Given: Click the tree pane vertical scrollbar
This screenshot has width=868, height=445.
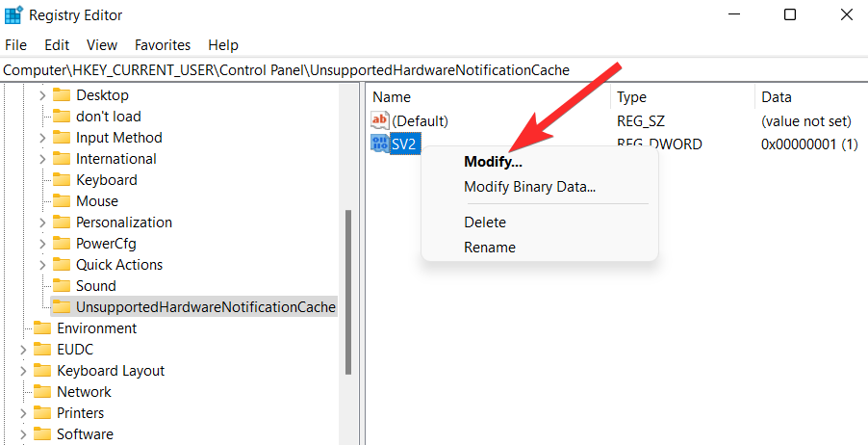Looking at the screenshot, I should coord(347,289).
